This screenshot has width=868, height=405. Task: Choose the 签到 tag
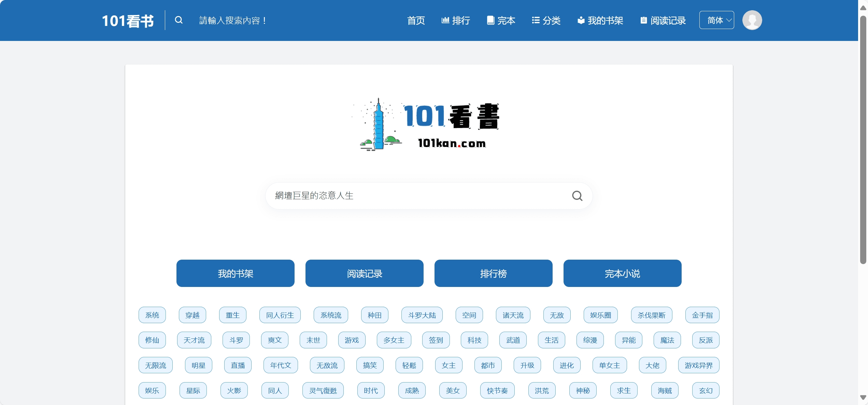pos(436,340)
